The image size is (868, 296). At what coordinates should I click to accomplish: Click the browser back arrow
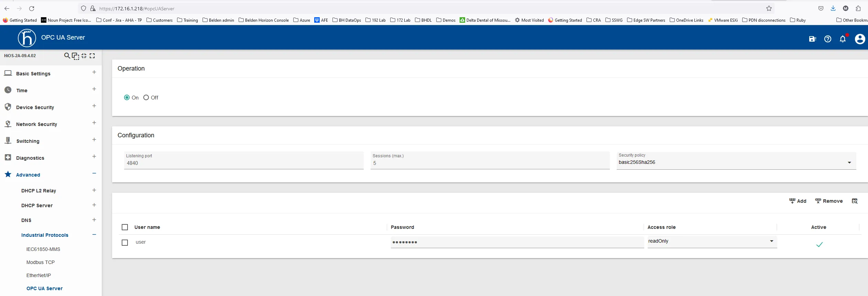7,8
